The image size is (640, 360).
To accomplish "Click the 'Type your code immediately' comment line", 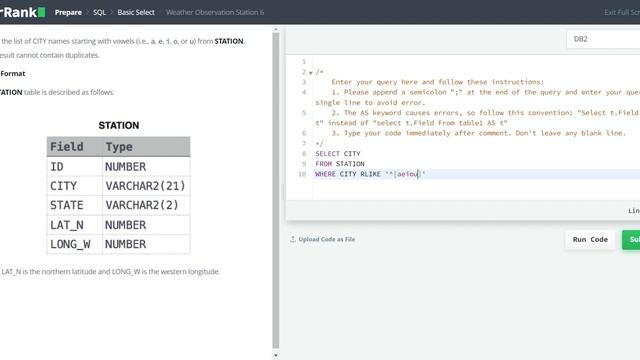I will [x=478, y=133].
